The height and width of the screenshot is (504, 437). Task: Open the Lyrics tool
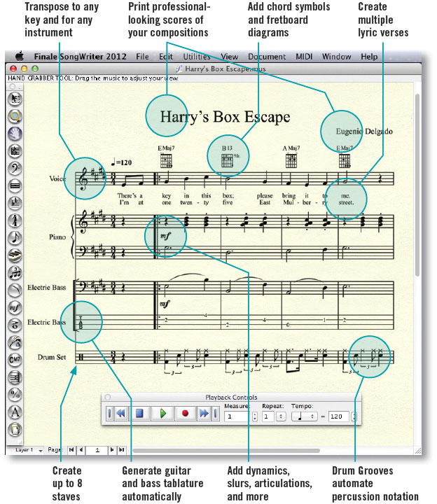coord(15,342)
